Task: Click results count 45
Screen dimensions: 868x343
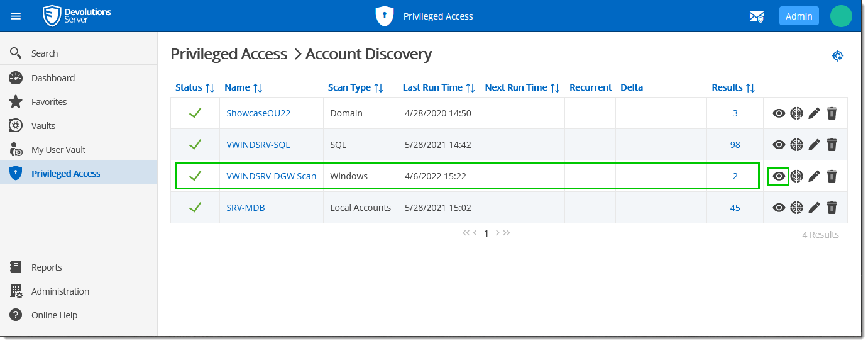Action: point(735,208)
